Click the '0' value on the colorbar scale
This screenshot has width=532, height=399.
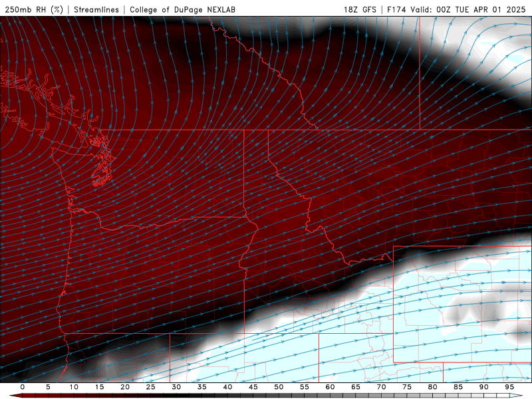point(23,387)
